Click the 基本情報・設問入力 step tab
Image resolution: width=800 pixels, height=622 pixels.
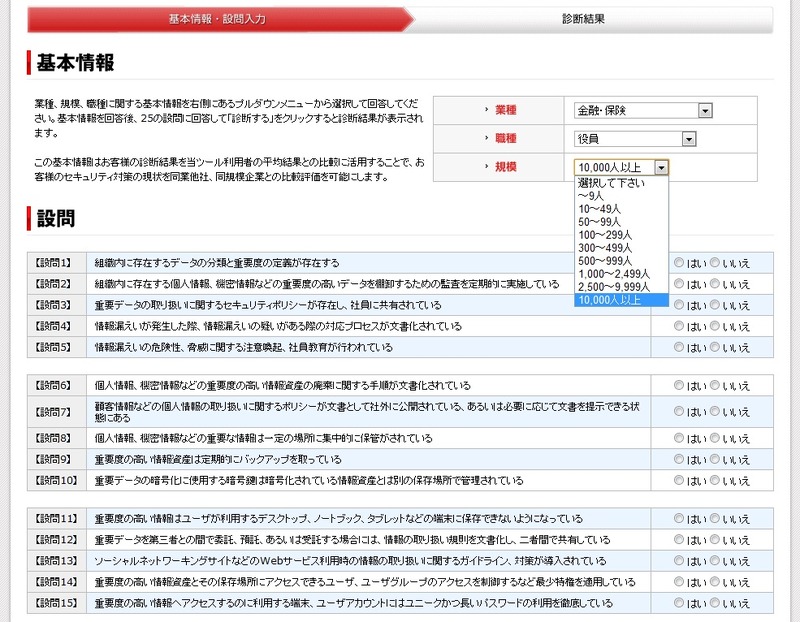216,18
